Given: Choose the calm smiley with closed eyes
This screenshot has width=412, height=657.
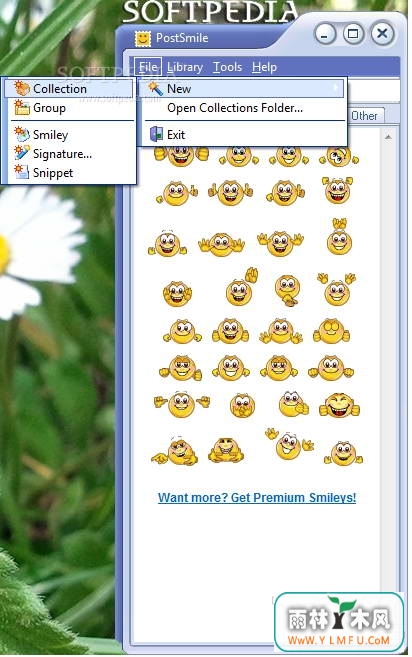Looking at the screenshot, I should coord(331,331).
